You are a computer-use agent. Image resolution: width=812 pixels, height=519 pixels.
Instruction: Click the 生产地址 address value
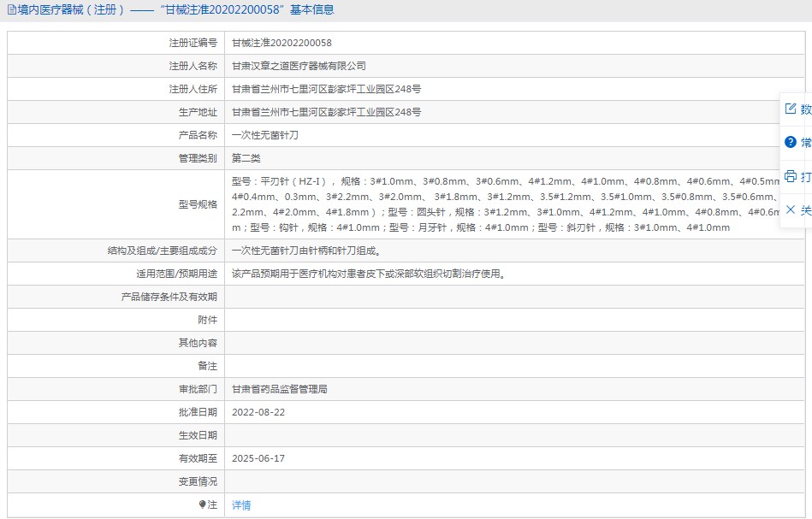[x=326, y=112]
